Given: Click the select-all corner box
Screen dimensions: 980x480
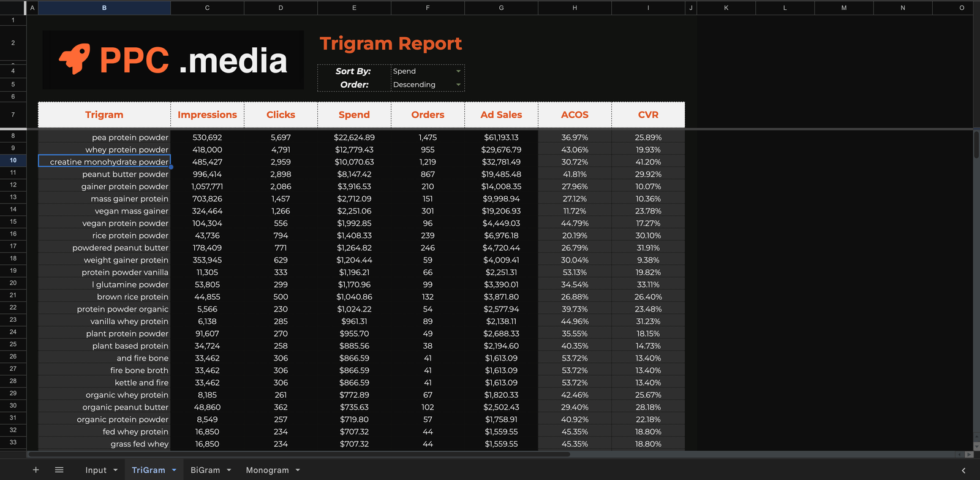Looking at the screenshot, I should point(13,7).
